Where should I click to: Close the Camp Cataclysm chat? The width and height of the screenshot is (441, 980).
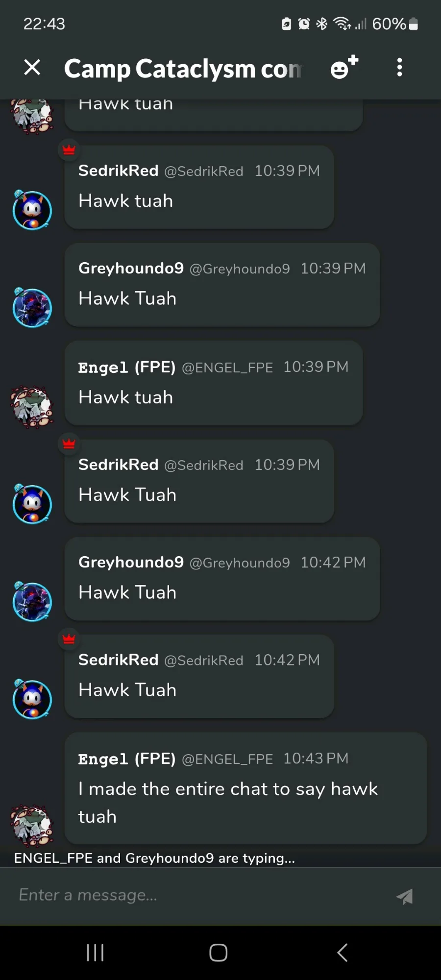(x=32, y=67)
